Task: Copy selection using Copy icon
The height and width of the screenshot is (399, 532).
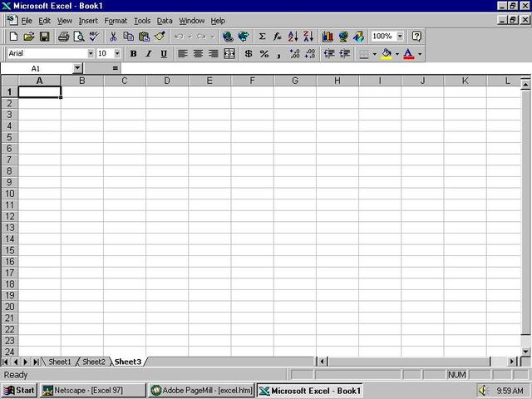Action: (128, 37)
